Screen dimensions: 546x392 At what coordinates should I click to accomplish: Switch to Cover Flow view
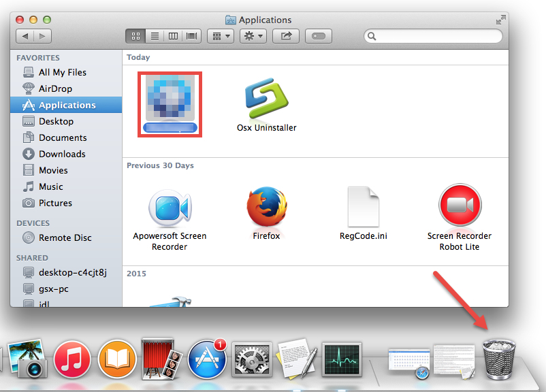point(192,35)
